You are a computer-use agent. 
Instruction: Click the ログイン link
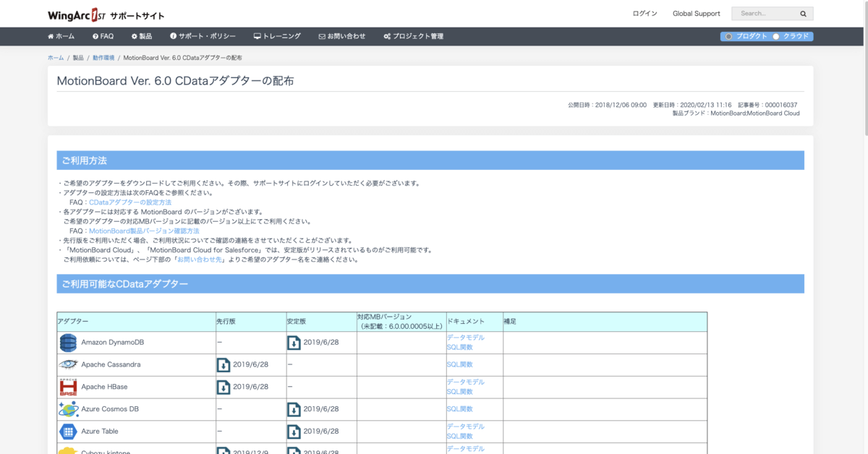coord(644,14)
